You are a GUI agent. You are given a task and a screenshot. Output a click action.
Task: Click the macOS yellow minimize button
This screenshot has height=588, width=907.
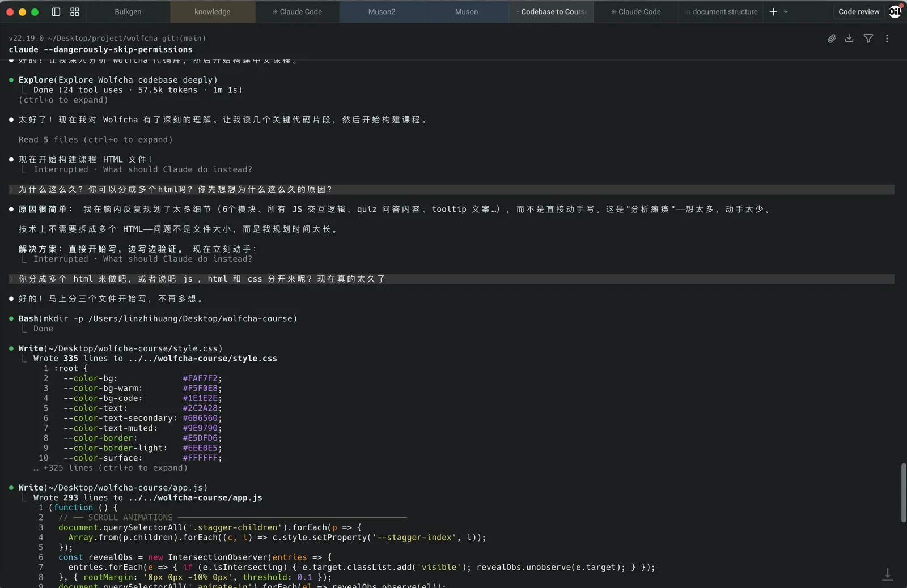(x=22, y=12)
